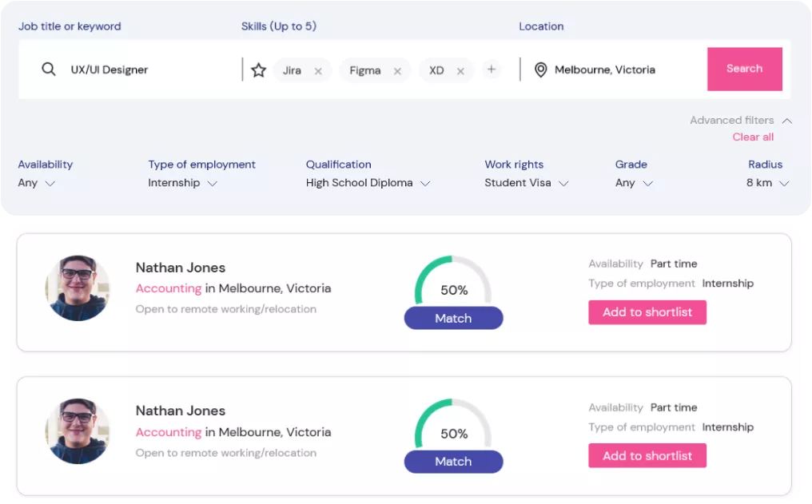812x504 pixels.
Task: Add another skill with plus icon
Action: coord(492,69)
